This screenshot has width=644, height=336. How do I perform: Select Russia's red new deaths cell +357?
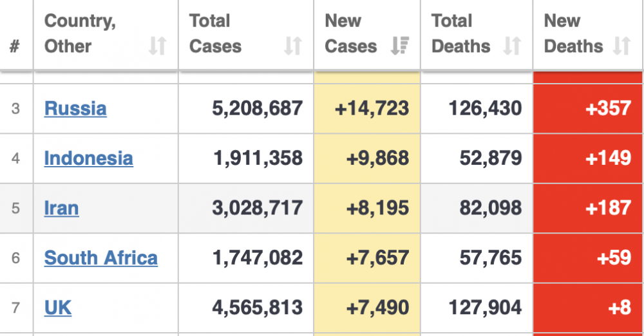pyautogui.click(x=587, y=108)
